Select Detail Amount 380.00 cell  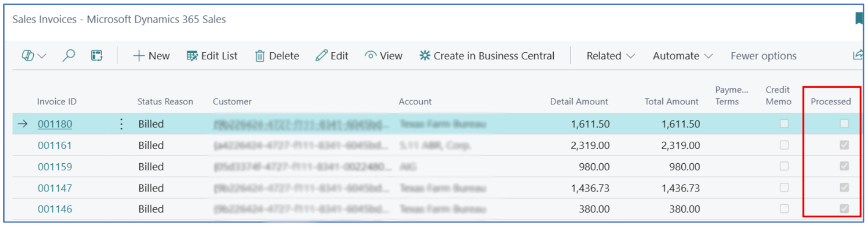pyautogui.click(x=594, y=209)
